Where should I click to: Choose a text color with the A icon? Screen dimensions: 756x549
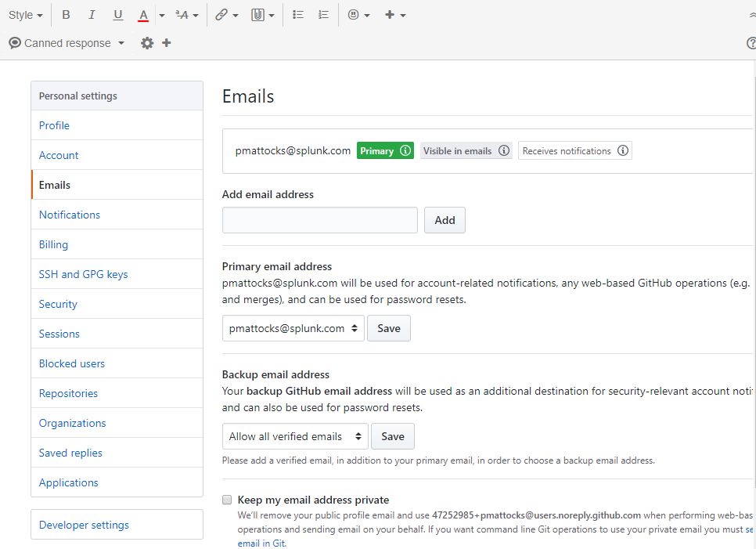[x=143, y=15]
